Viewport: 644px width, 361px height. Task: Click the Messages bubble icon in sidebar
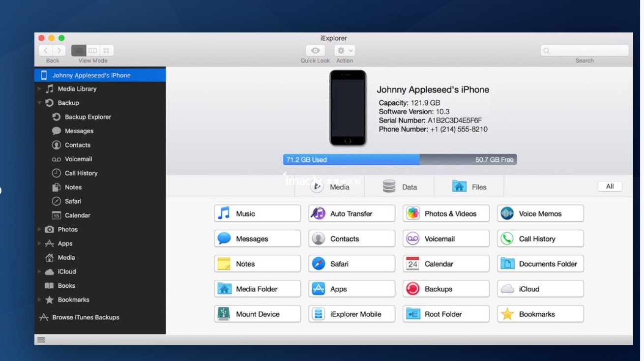(57, 131)
